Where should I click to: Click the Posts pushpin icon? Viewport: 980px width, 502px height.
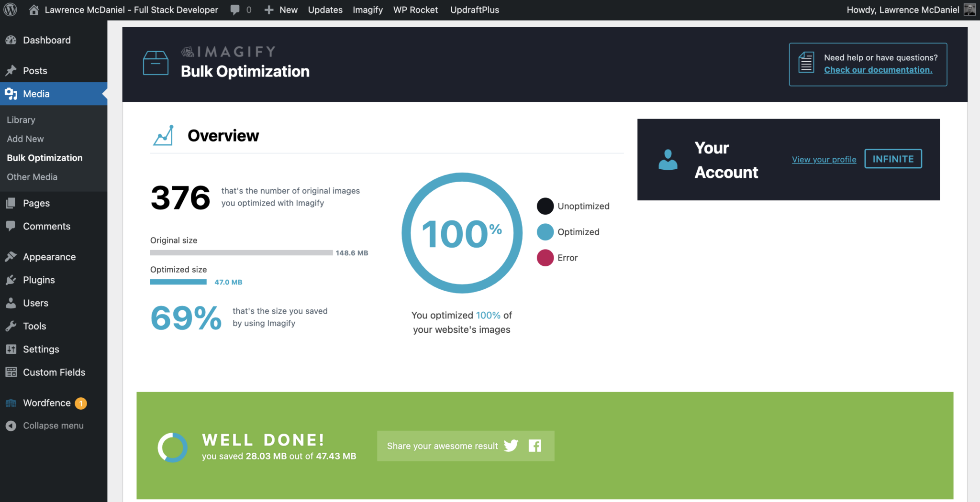pyautogui.click(x=11, y=71)
